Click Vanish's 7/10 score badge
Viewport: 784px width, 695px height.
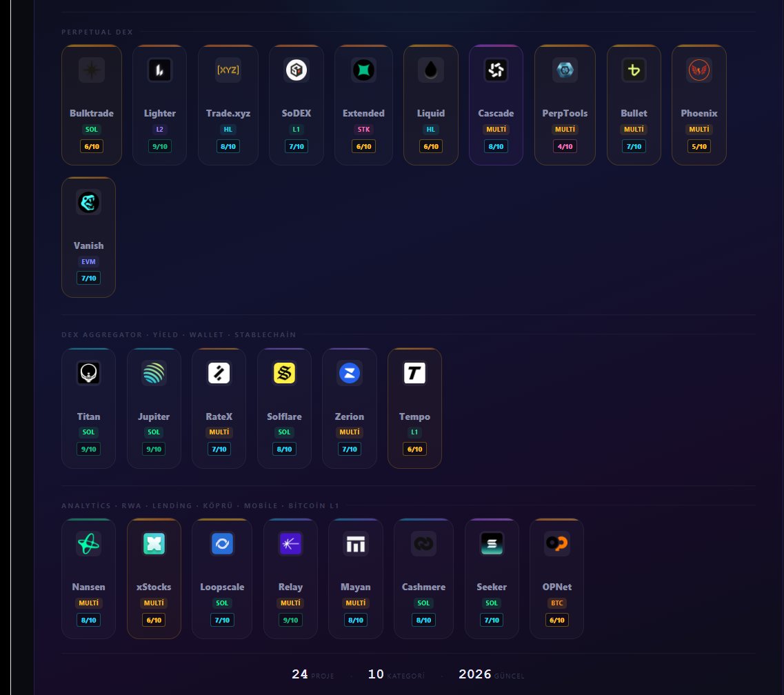(88, 279)
